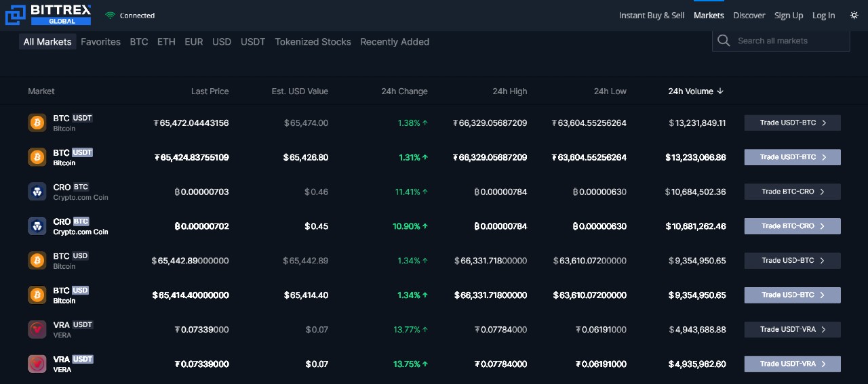The height and width of the screenshot is (384, 868).
Task: Open Instant Buy & Sell page
Action: 652,15
